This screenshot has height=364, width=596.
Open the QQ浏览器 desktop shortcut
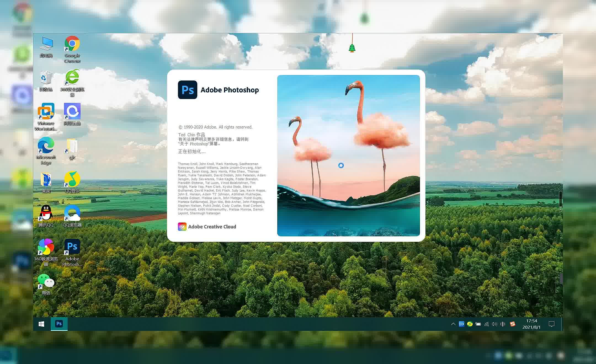(72, 216)
